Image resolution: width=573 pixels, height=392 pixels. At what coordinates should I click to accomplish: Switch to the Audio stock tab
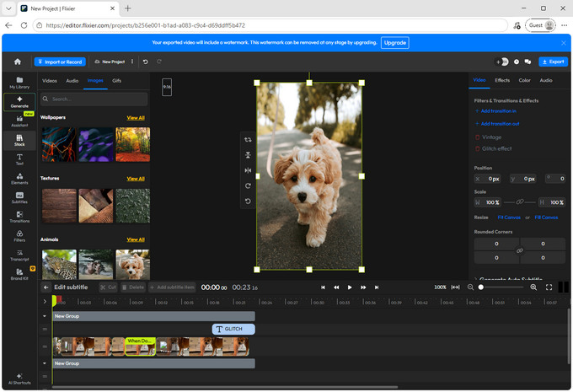[72, 80]
